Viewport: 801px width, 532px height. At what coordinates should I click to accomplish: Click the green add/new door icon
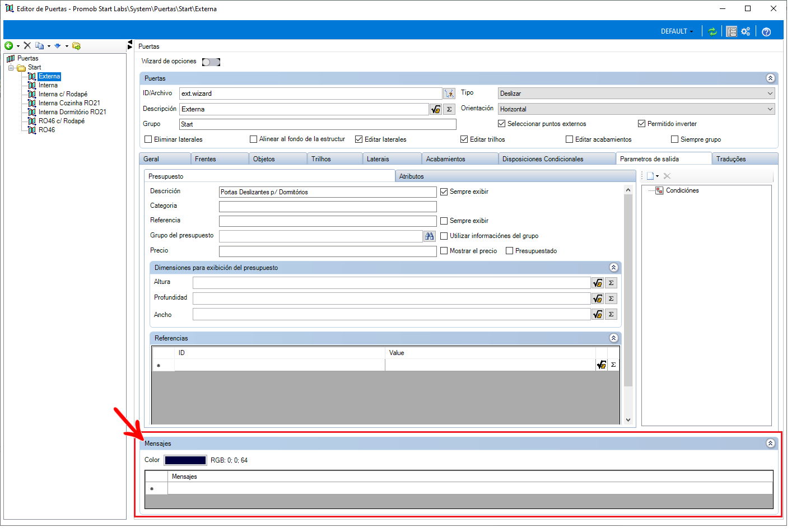tap(8, 46)
